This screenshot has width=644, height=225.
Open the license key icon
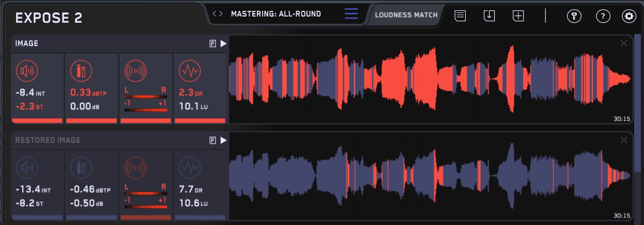click(x=574, y=16)
